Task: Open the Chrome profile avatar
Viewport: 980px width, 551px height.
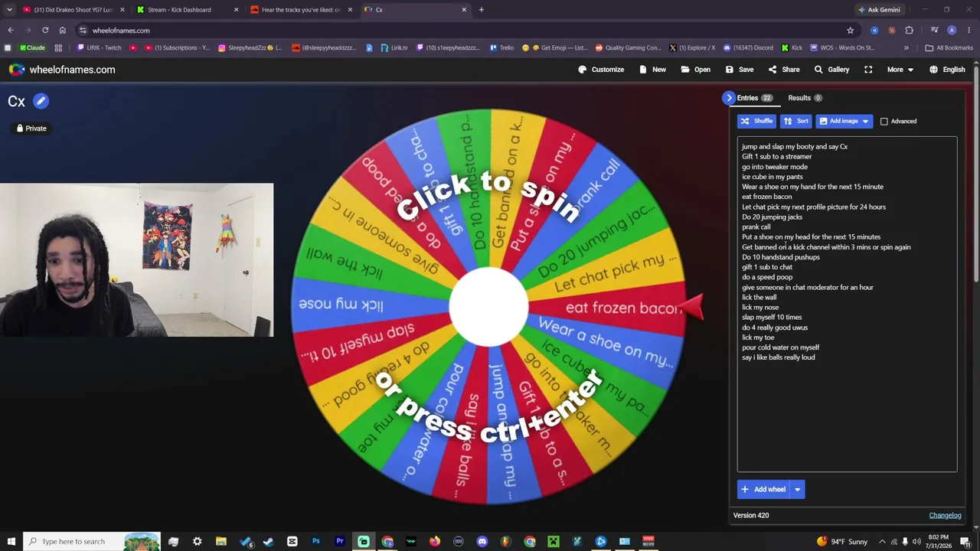Action: pos(952,31)
